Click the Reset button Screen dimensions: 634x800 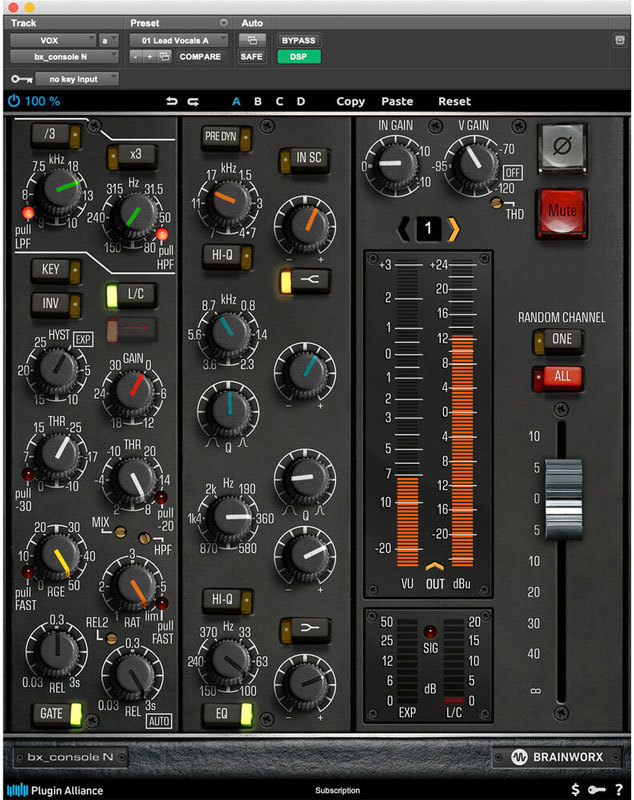(x=454, y=101)
